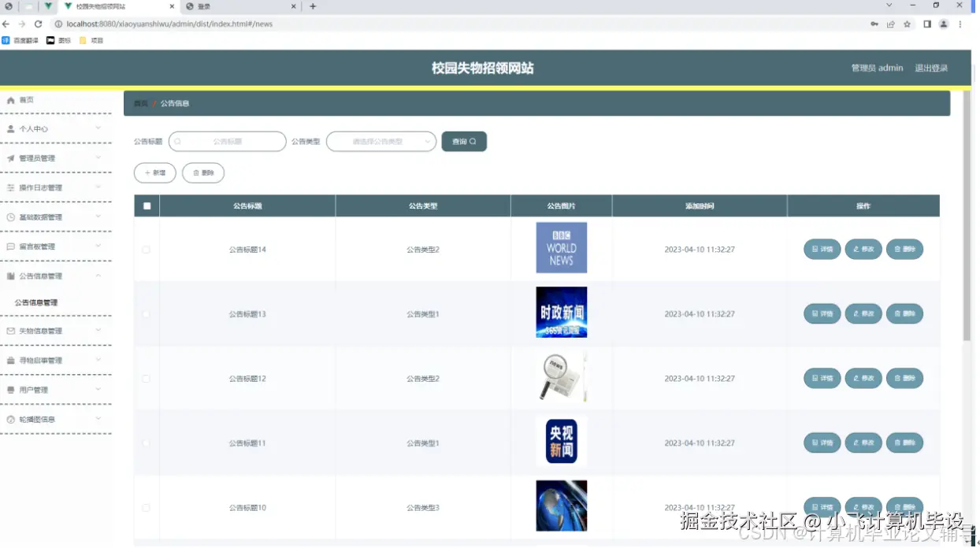Screen dimensions: 980x548
Task: Click the 修改 edit icon for 公告标题13
Action: pyautogui.click(x=857, y=313)
